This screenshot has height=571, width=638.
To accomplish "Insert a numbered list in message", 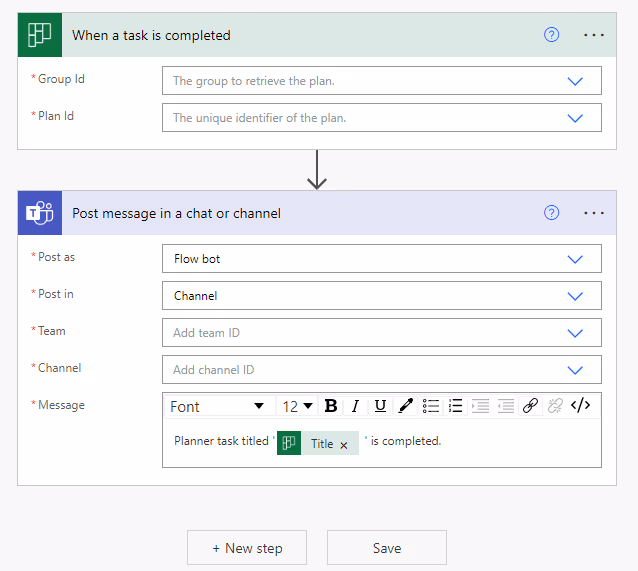I will click(x=455, y=406).
